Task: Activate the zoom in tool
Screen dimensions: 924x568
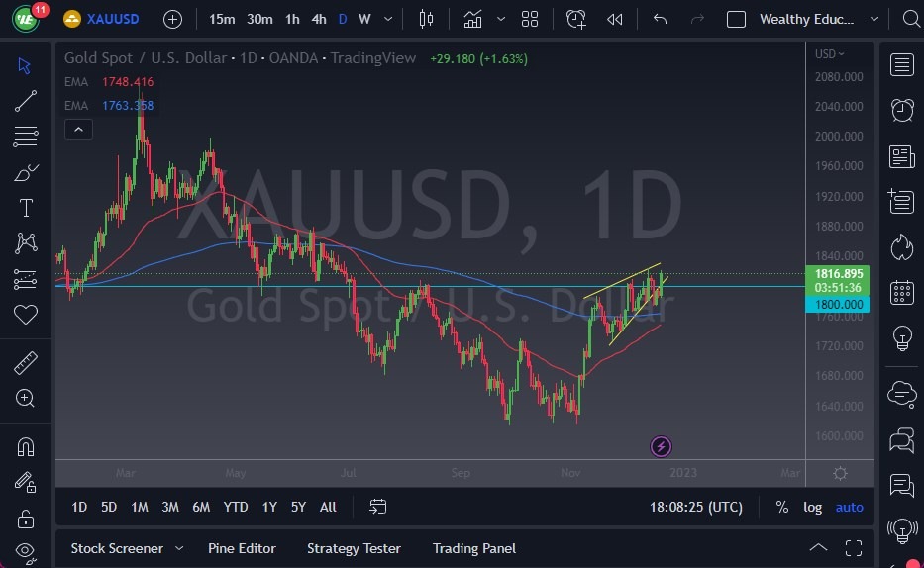Action: tap(26, 399)
